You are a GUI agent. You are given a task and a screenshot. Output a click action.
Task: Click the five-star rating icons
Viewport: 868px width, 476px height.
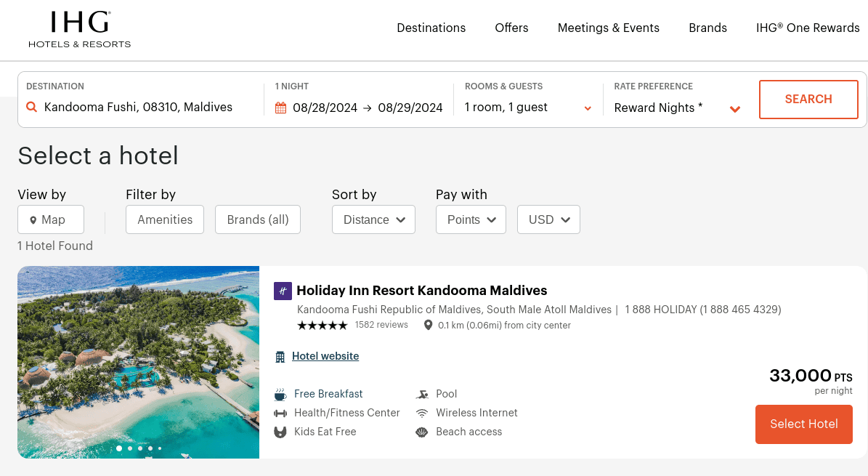pos(323,326)
